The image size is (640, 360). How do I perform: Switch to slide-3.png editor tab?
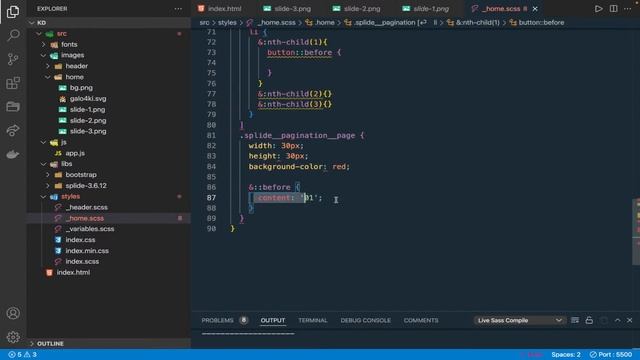point(287,9)
